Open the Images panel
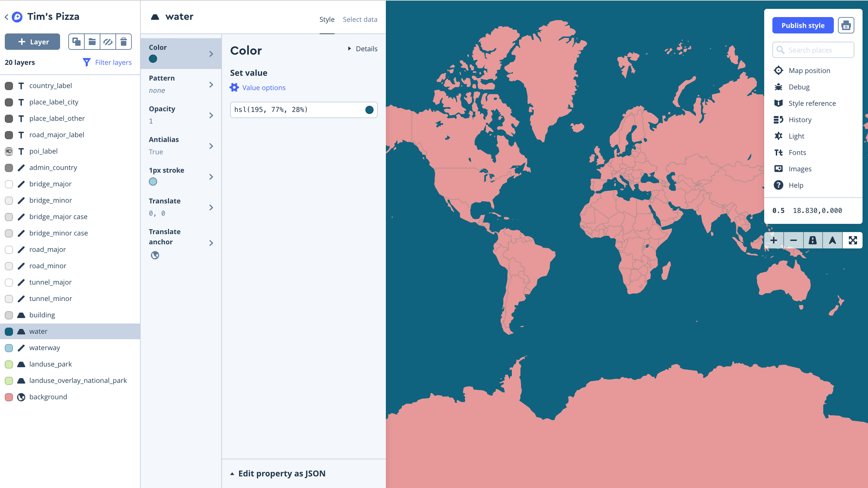868x488 pixels. [800, 169]
